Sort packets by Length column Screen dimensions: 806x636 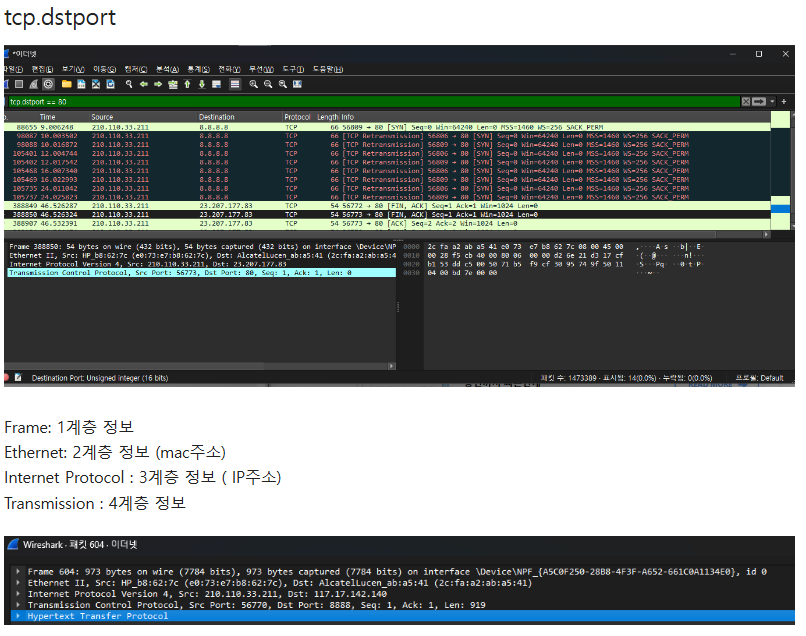coord(327,117)
